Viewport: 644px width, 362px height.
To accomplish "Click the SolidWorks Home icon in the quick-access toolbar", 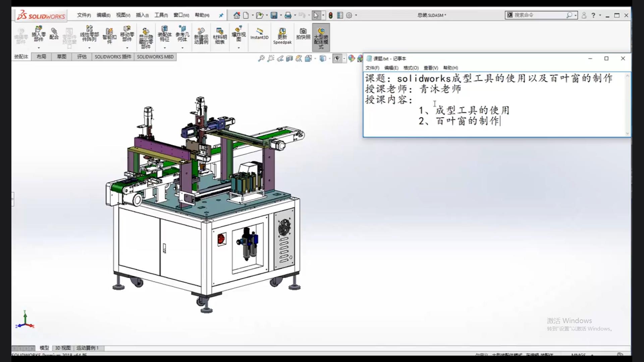I will click(237, 15).
